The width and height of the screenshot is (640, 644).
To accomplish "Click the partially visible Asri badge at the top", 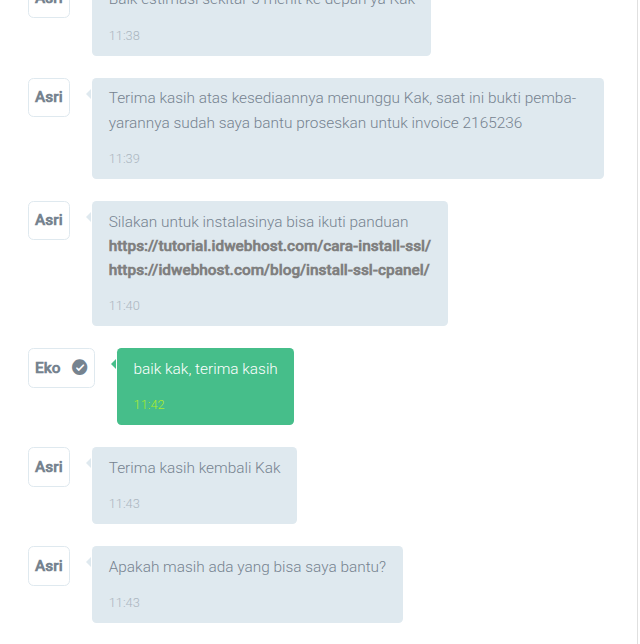I will 49,8.
